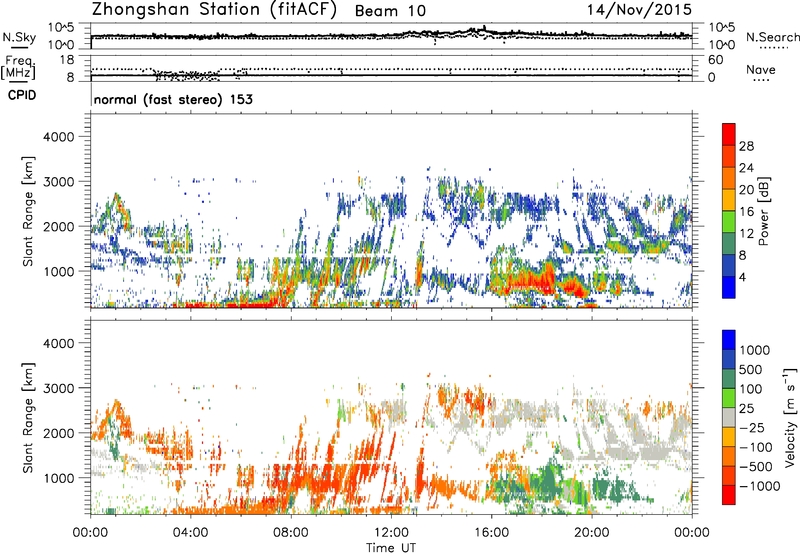This screenshot has height=554, width=800.
Task: Click the 08:00 time tick label
Action: point(291,533)
